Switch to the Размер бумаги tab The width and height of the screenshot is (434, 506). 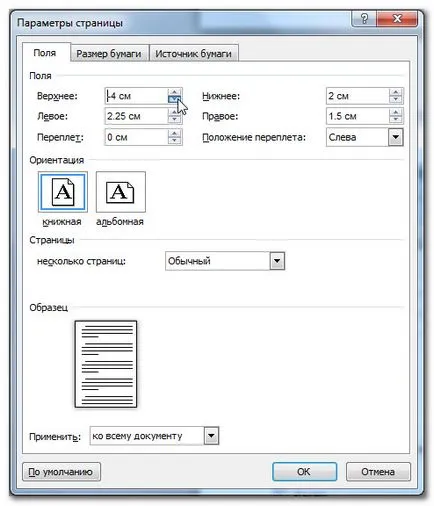(109, 54)
